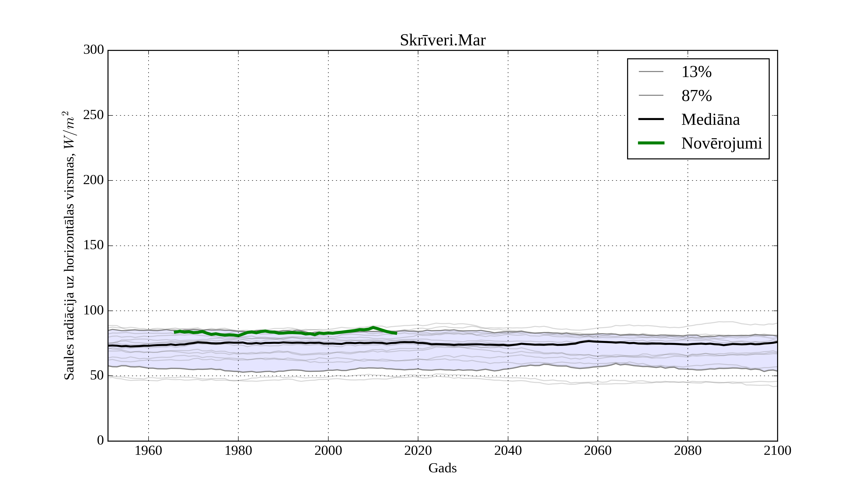This screenshot has width=864, height=504.
Task: Click the chart title Skrīveri.Mar
Action: (442, 41)
